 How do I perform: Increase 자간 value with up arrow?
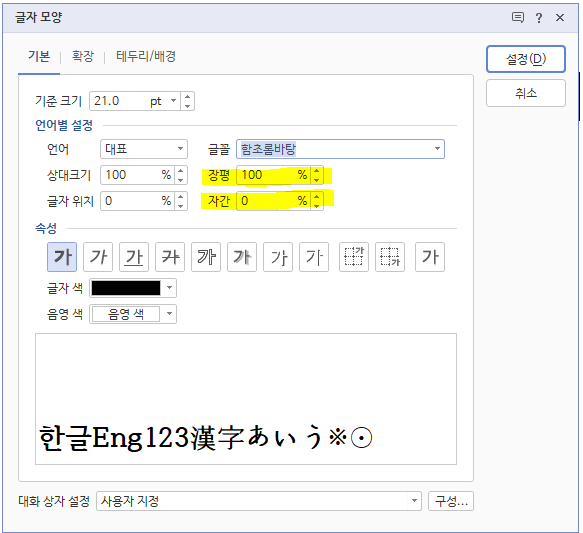[x=316, y=197]
